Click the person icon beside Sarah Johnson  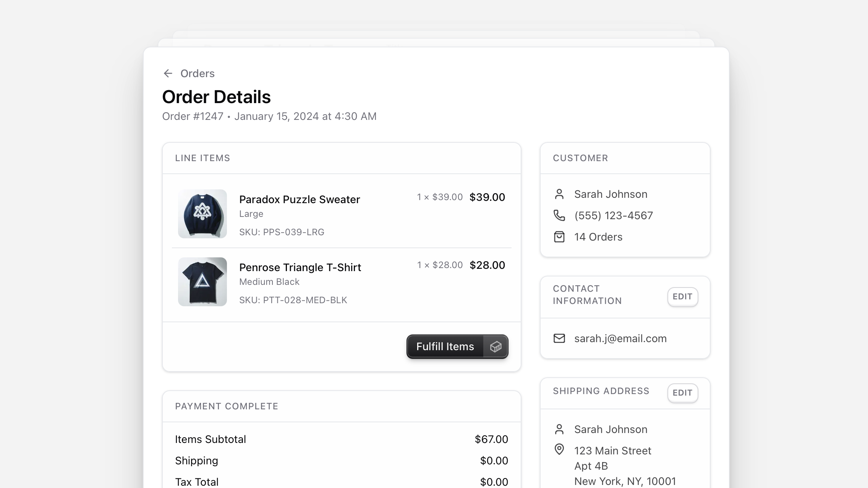[x=559, y=194]
